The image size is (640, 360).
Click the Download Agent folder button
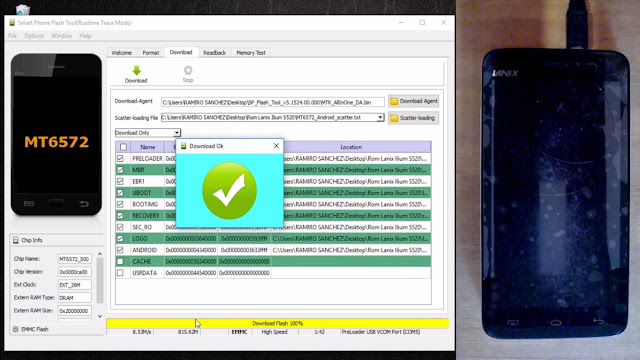[413, 101]
